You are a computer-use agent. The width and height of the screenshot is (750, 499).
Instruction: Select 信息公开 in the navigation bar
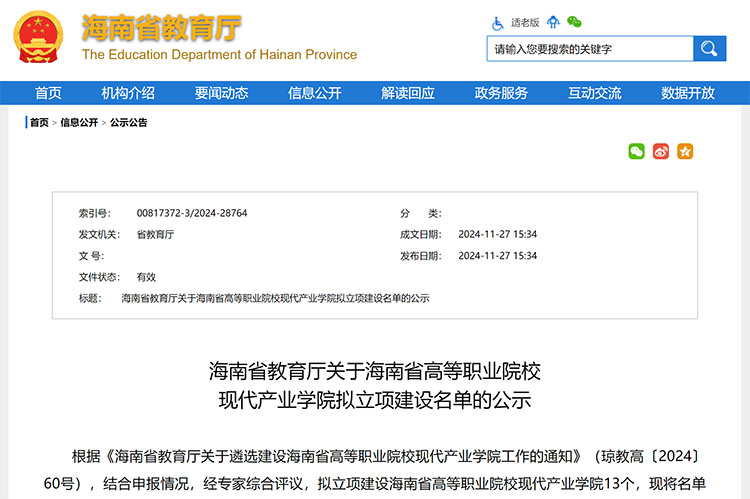coord(315,93)
